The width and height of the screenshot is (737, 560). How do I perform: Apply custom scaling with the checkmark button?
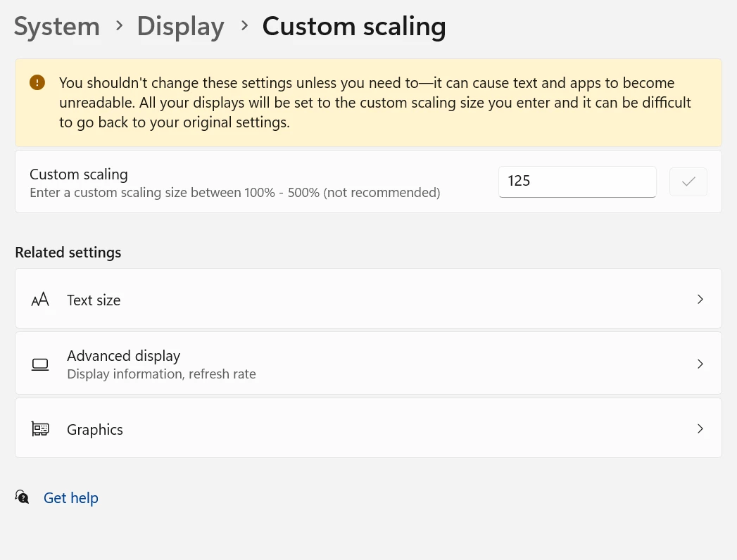pyautogui.click(x=688, y=182)
